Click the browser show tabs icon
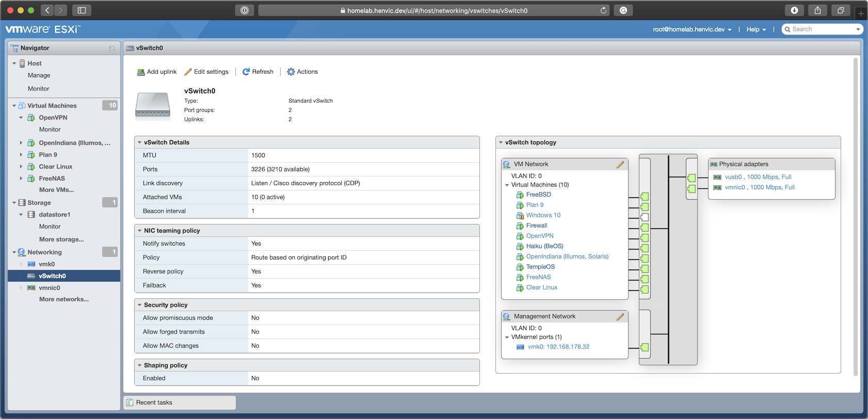Viewport: 868px width, 419px height. click(841, 10)
